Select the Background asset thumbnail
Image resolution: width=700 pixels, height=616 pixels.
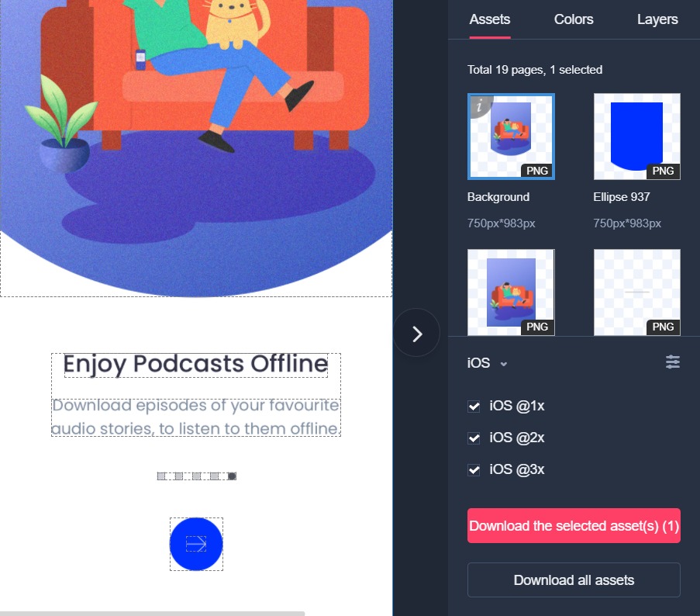click(511, 137)
